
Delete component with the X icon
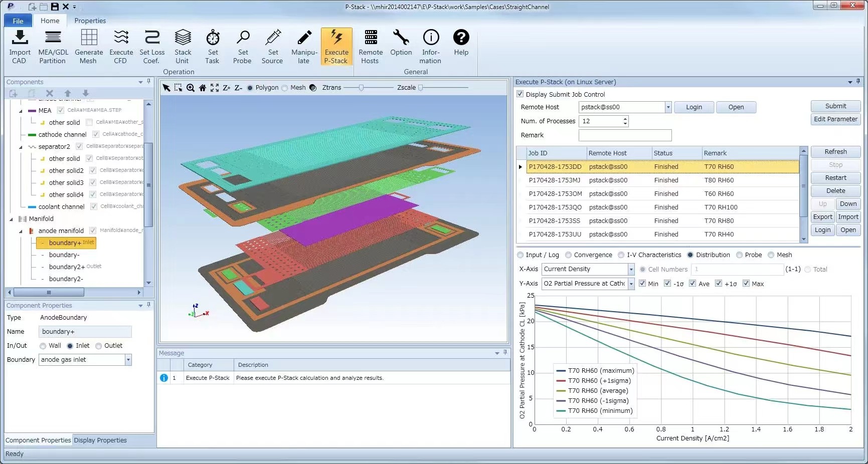tap(49, 93)
